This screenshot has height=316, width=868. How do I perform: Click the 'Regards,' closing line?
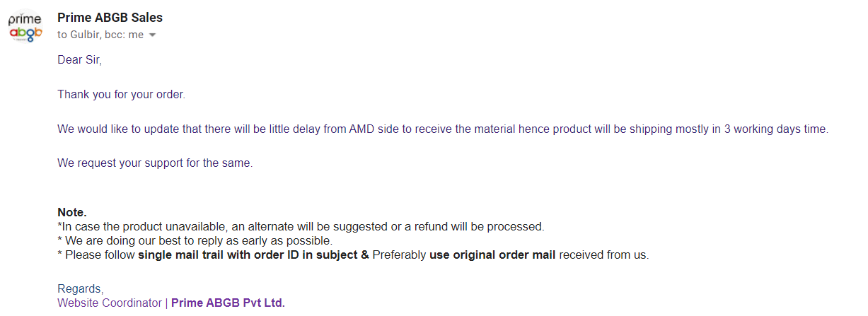tap(80, 288)
